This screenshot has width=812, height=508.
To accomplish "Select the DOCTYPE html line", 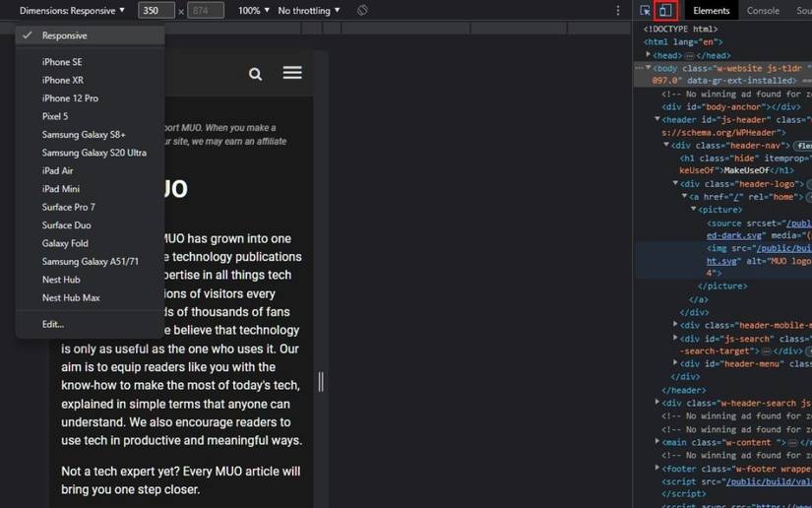I will pos(680,29).
